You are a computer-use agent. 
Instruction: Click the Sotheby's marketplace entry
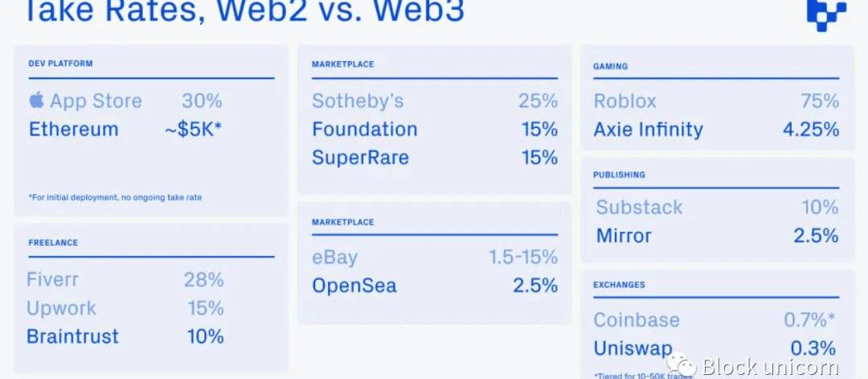pos(358,101)
